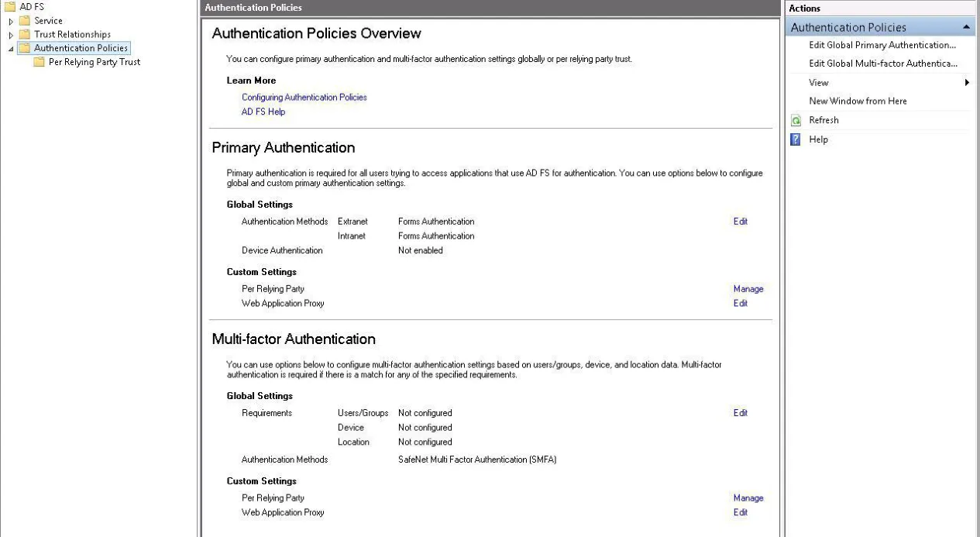
Task: Click the Device Authentication 'Not enabled' value
Action: 421,250
